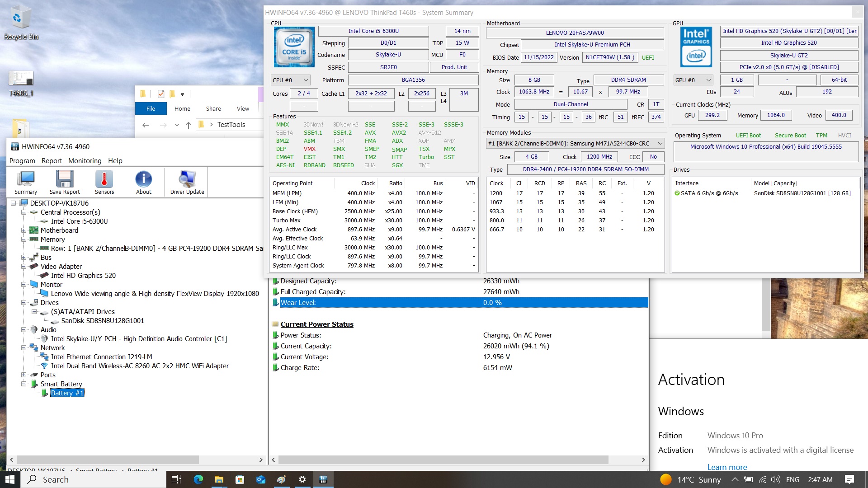Viewport: 868px width, 488px height.
Task: Click the taskbar Search box
Action: click(x=93, y=479)
